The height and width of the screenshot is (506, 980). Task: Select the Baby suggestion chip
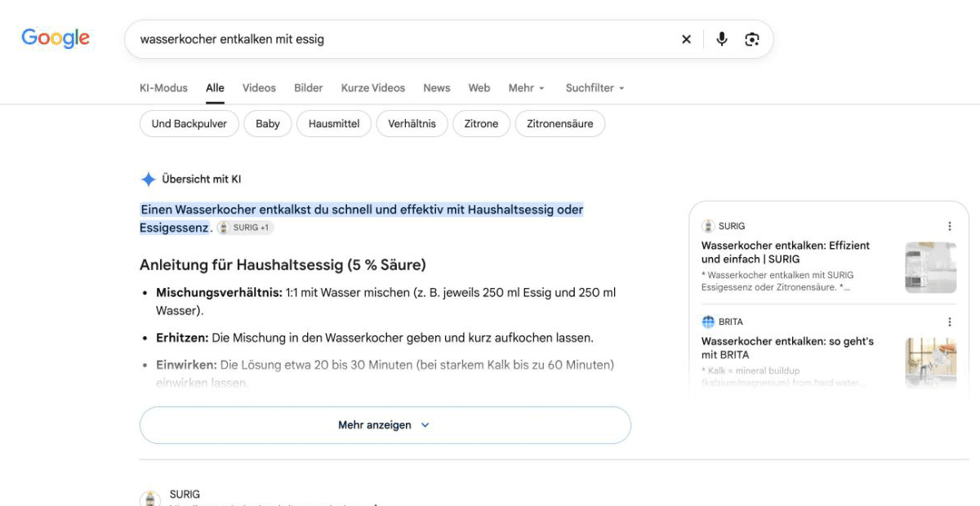point(268,124)
